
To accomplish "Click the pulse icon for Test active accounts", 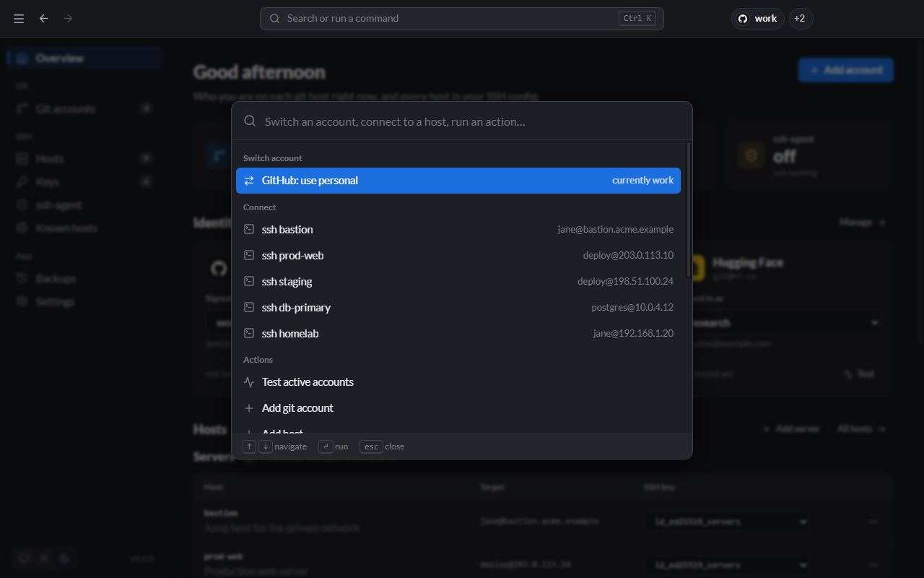I will (x=249, y=382).
